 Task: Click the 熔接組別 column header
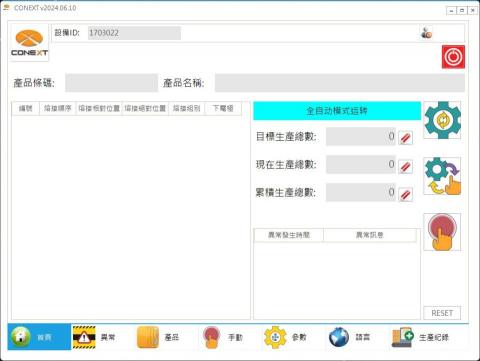click(187, 108)
